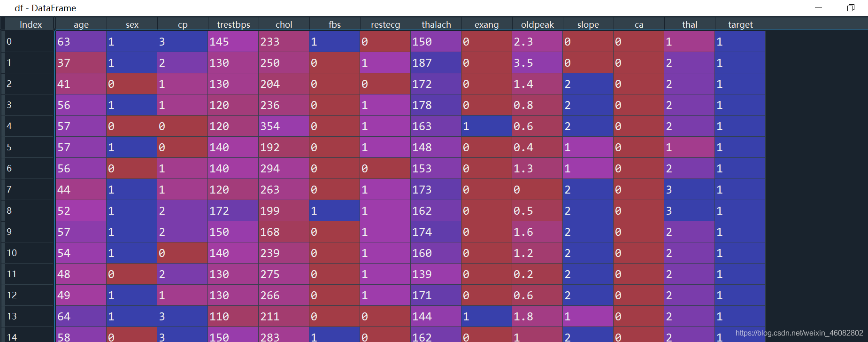Click the cp column header

[183, 24]
